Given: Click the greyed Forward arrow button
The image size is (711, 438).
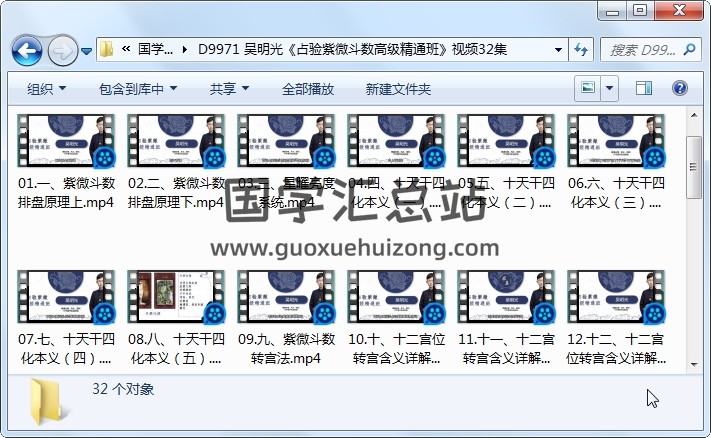Looking at the screenshot, I should point(63,50).
